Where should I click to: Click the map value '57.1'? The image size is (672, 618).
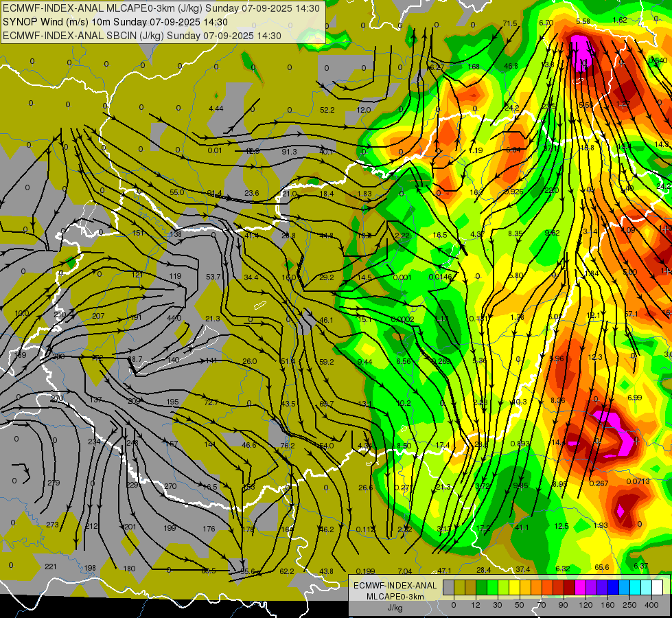(x=632, y=314)
